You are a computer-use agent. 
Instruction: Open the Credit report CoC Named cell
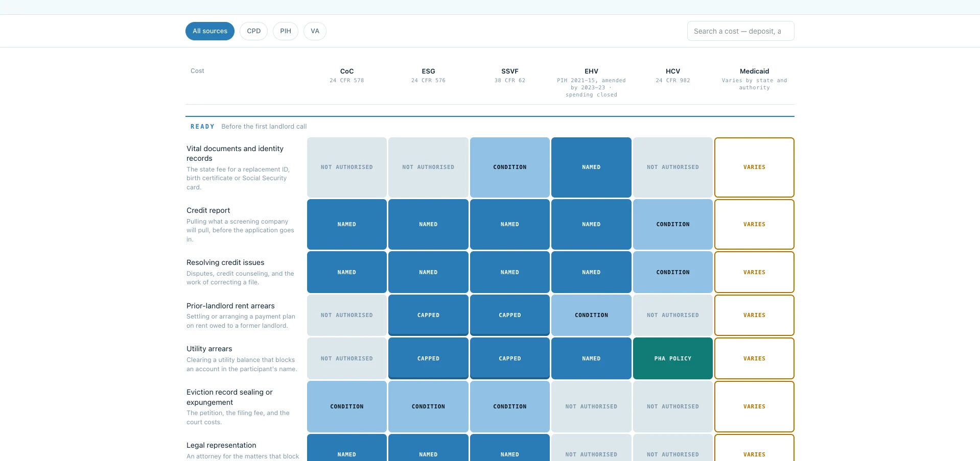coord(347,224)
